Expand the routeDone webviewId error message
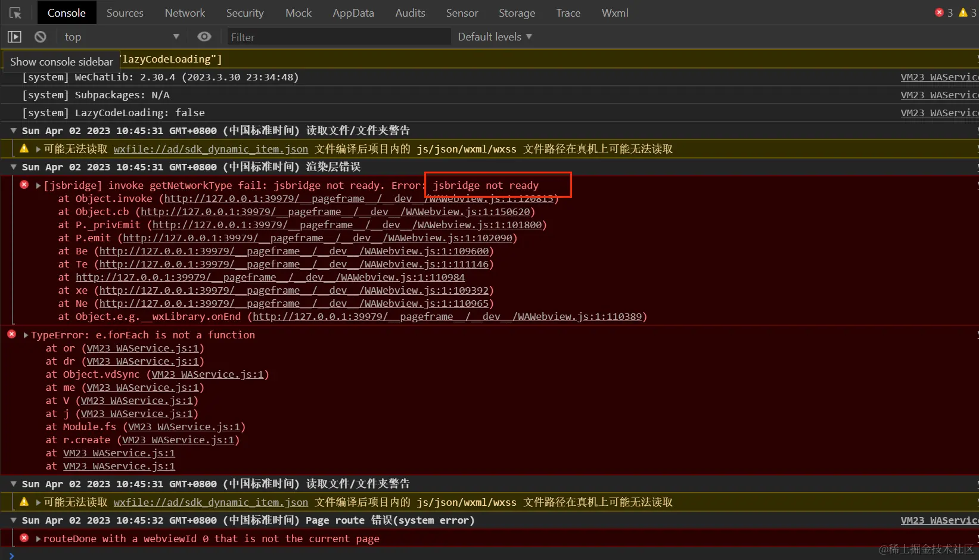The height and width of the screenshot is (560, 979). tap(38, 539)
